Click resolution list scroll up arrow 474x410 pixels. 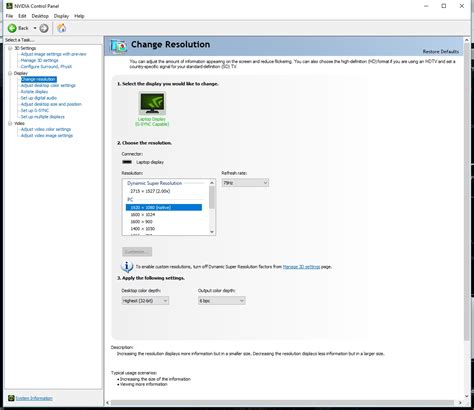(x=212, y=183)
